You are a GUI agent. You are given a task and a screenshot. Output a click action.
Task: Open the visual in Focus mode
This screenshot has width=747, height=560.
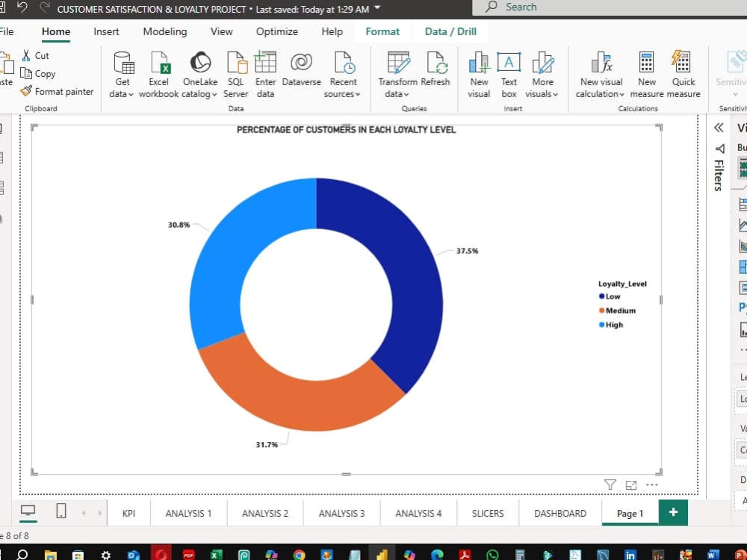click(x=631, y=485)
